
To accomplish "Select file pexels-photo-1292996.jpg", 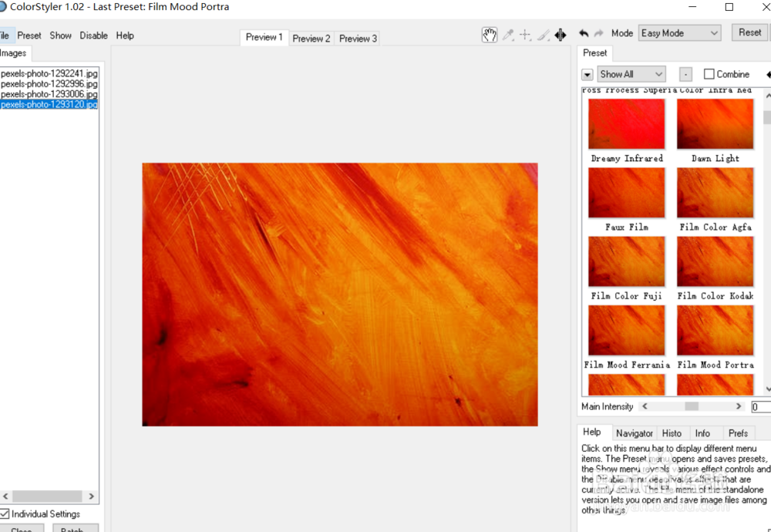I will tap(49, 83).
